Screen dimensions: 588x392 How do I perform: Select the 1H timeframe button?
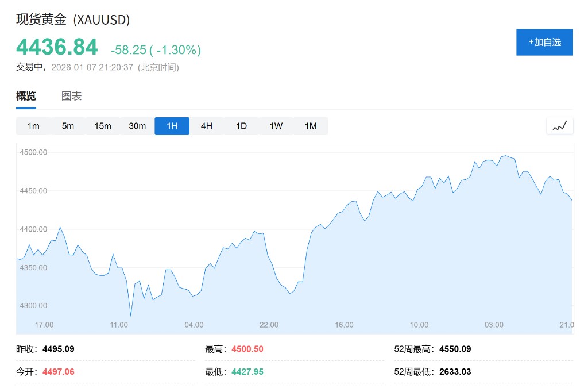[172, 126]
